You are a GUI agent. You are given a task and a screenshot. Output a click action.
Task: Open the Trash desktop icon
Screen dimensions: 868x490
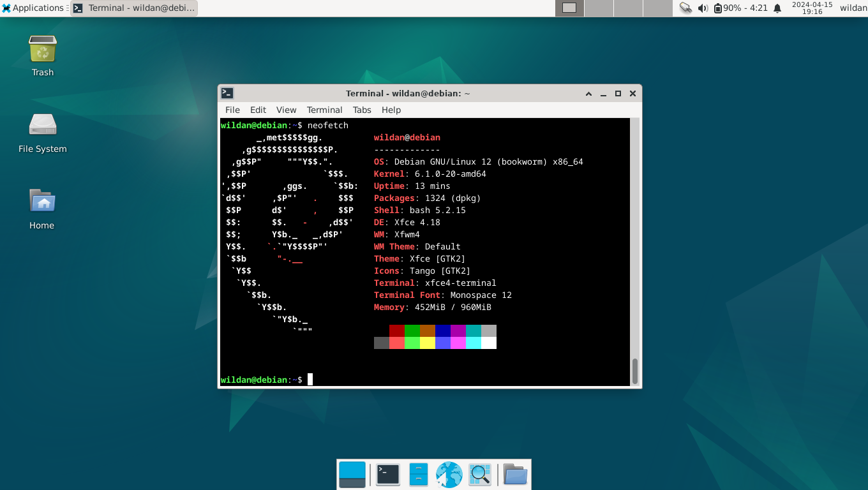pos(43,56)
